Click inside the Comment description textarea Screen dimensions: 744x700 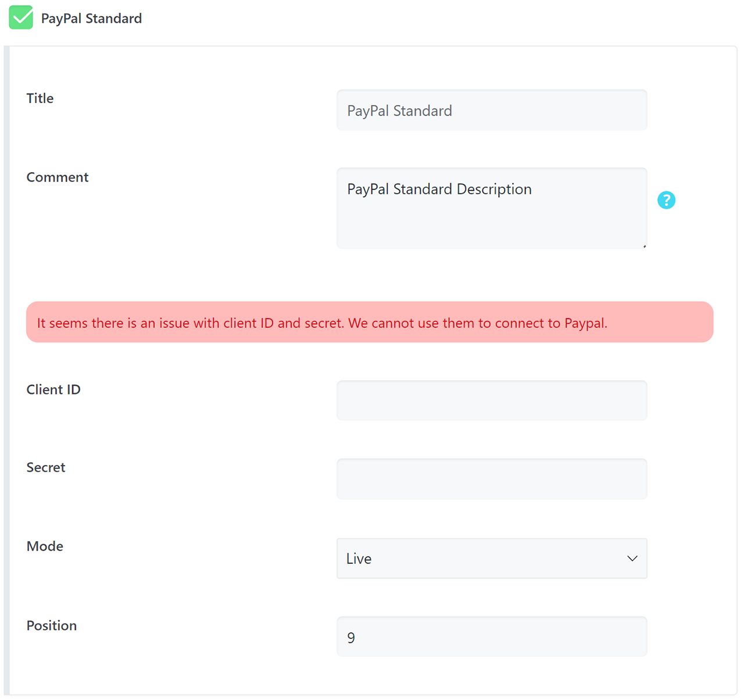[x=492, y=208]
